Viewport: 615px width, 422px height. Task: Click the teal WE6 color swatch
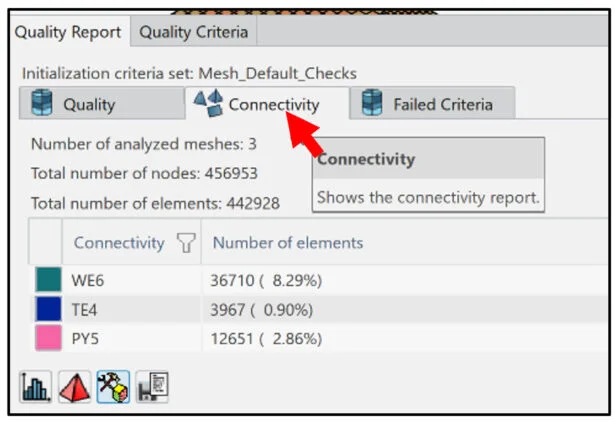(47, 282)
